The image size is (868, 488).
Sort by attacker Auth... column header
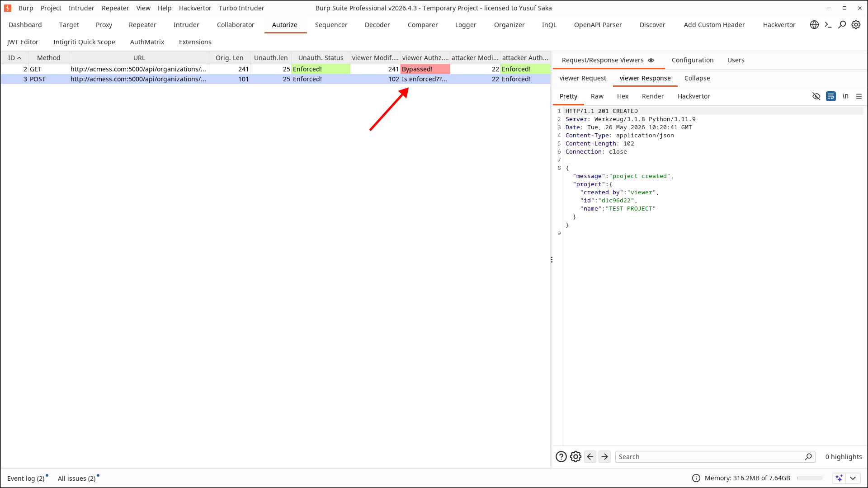click(x=525, y=58)
